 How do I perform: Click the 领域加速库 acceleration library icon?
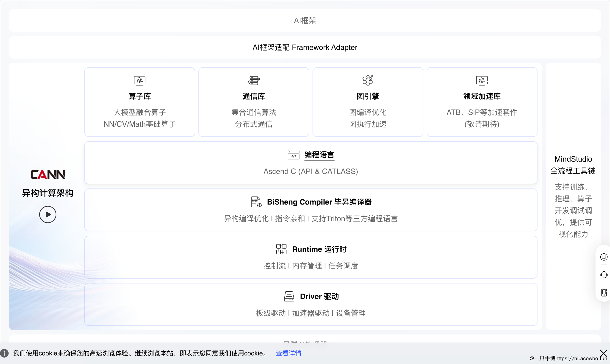482,80
